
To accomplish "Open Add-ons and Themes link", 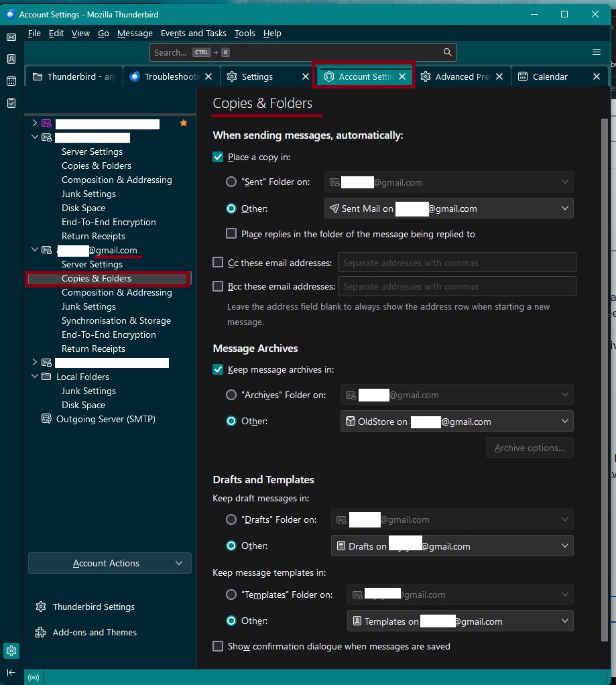I will (95, 632).
